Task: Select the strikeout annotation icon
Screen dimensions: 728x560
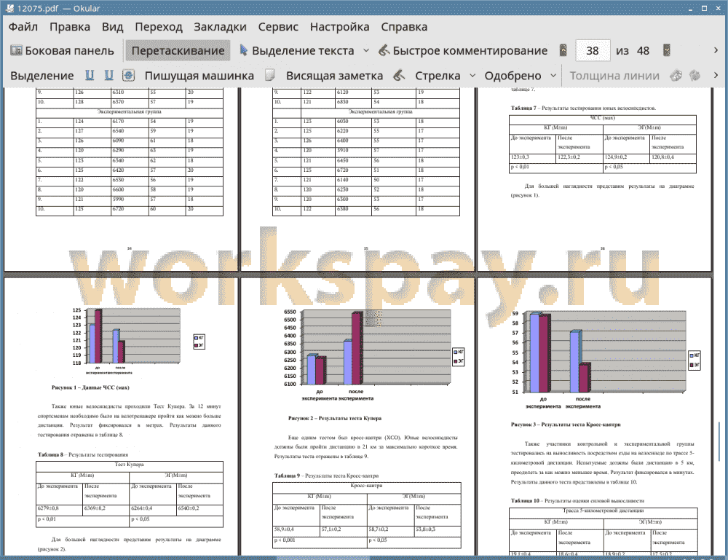Action: 129,75
